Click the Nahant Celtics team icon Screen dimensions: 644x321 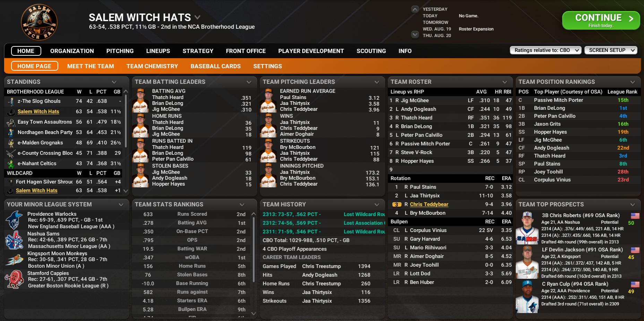point(11,164)
